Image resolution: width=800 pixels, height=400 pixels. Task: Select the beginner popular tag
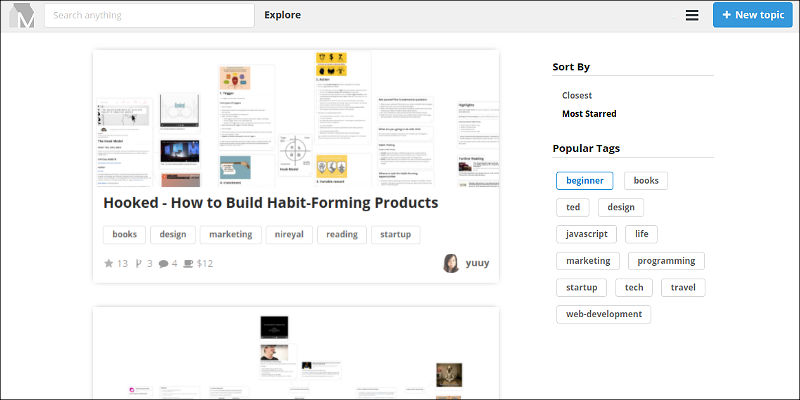click(585, 181)
